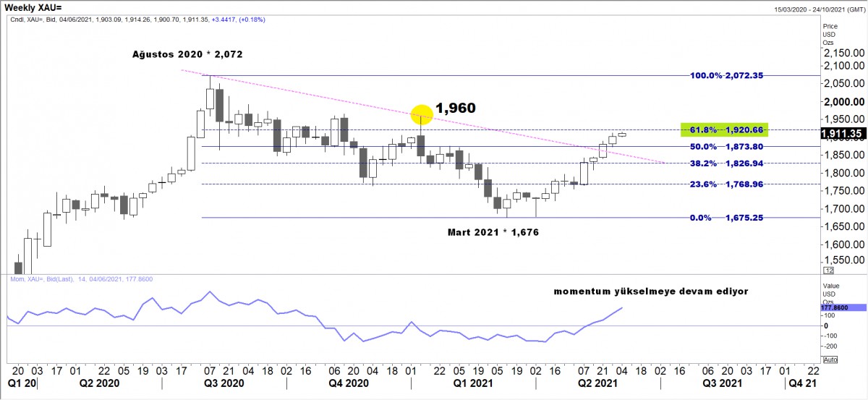Select the current price tag 1,911.35

(x=843, y=134)
